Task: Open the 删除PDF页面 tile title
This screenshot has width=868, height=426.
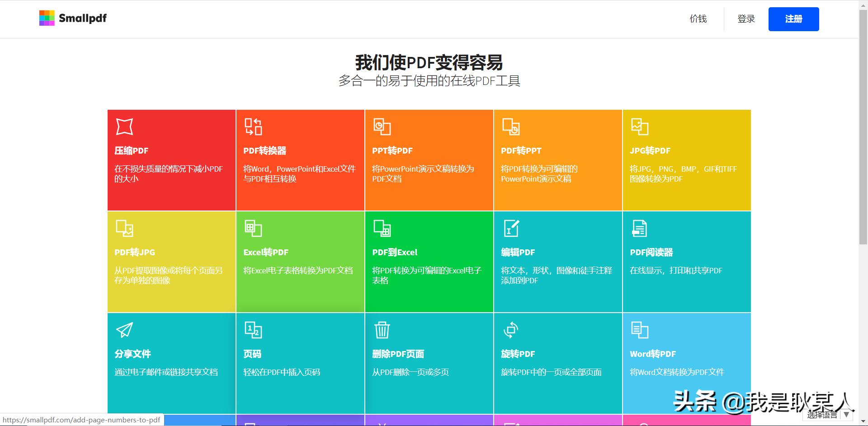Action: tap(398, 354)
